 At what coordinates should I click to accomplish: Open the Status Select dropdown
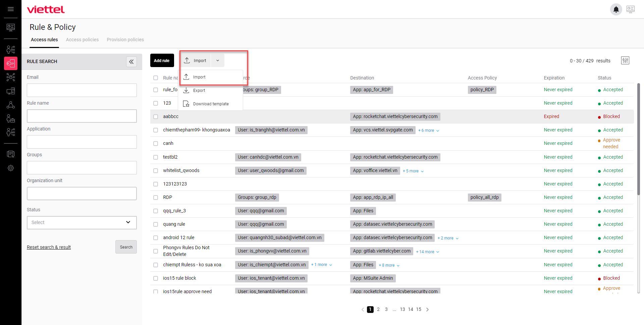(82, 222)
